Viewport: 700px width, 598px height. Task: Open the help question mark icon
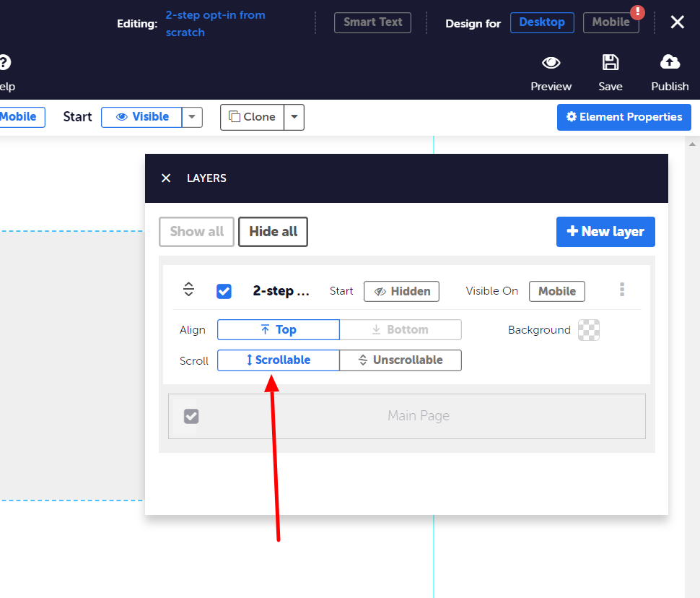[4, 62]
